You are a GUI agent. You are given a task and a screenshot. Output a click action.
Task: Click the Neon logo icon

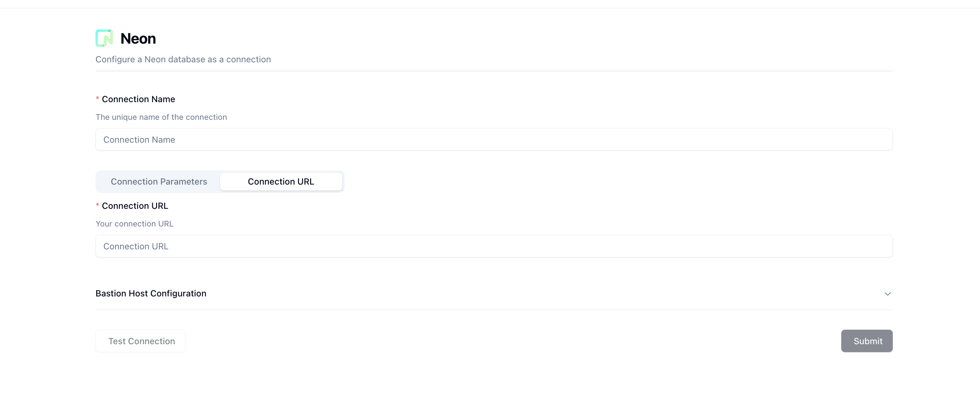pos(104,38)
